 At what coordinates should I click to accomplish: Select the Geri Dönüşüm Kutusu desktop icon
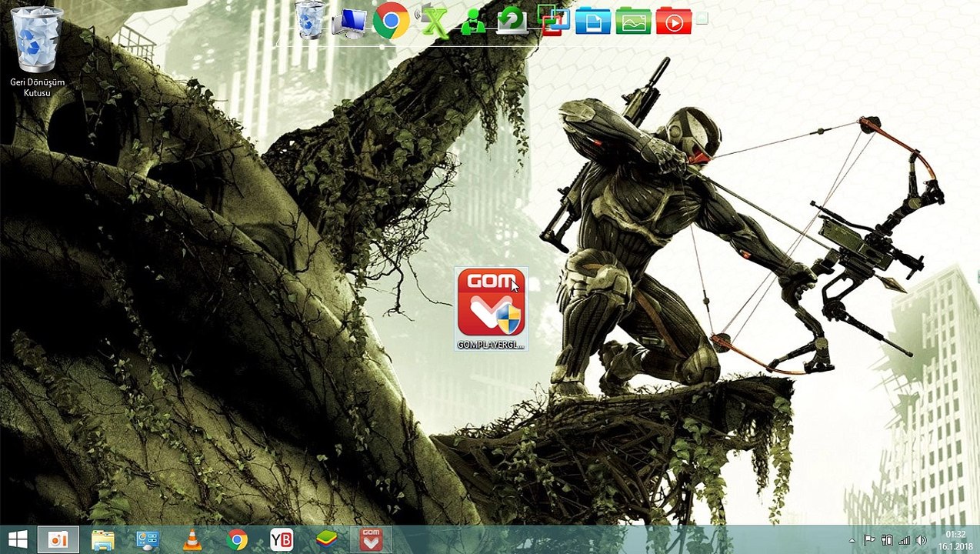click(37, 51)
